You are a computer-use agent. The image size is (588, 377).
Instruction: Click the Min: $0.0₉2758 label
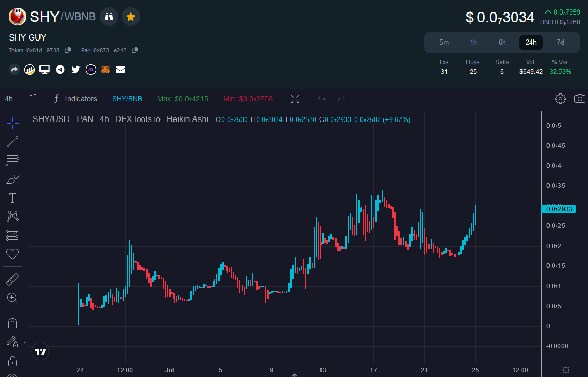[x=248, y=99]
